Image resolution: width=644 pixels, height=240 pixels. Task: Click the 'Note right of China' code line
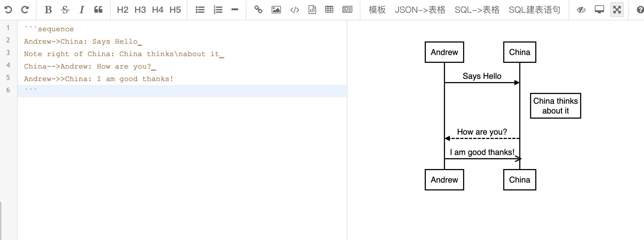(x=121, y=54)
